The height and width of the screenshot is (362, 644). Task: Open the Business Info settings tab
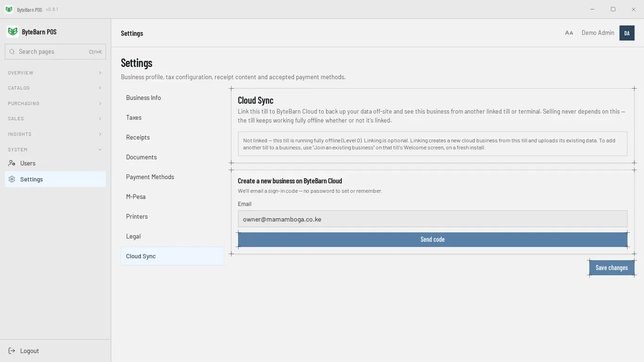pos(173,98)
